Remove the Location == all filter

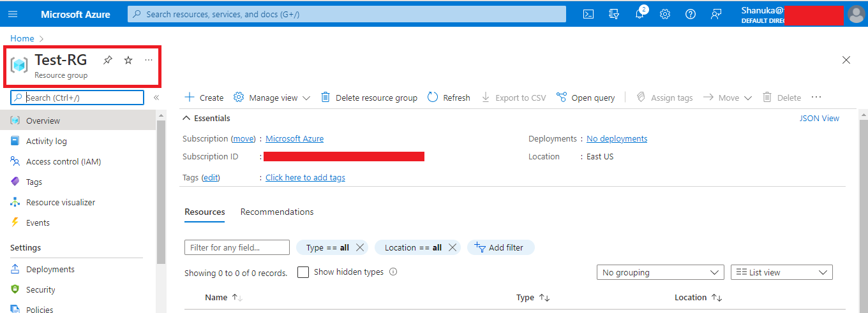click(453, 247)
